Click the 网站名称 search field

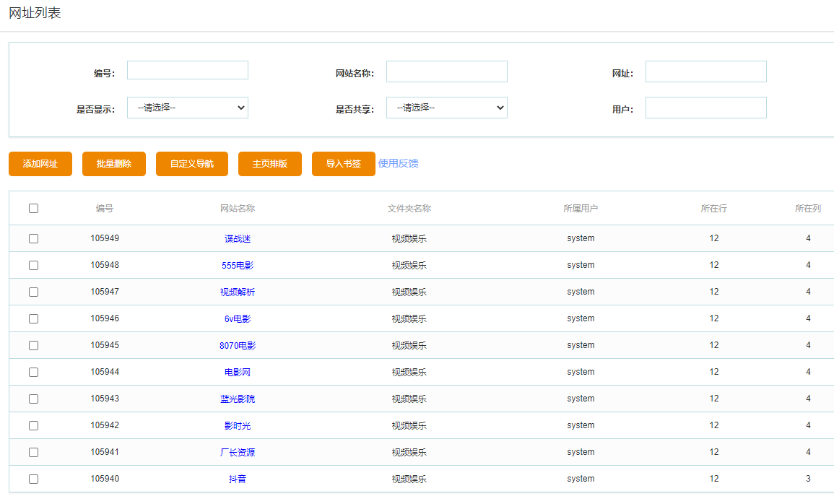tap(446, 71)
